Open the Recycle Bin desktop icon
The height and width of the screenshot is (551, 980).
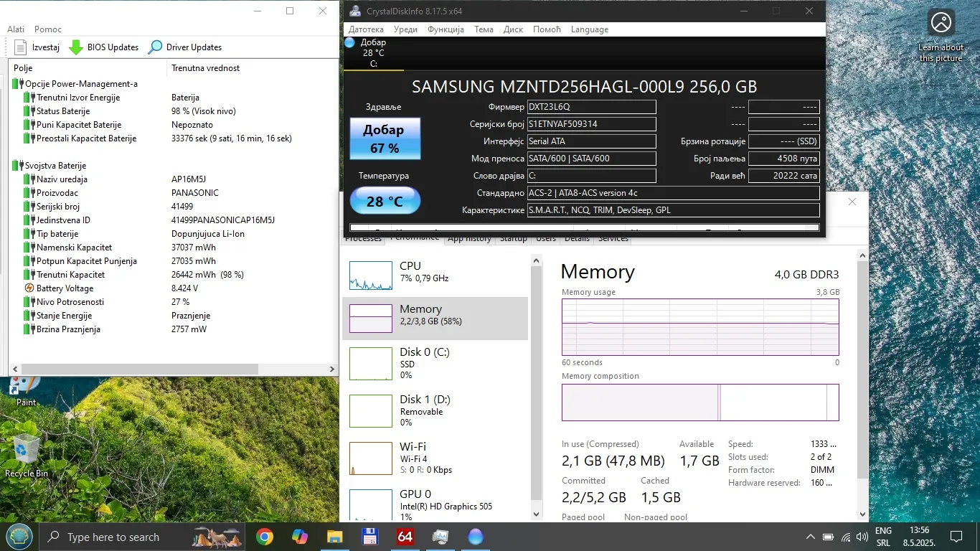pos(26,455)
